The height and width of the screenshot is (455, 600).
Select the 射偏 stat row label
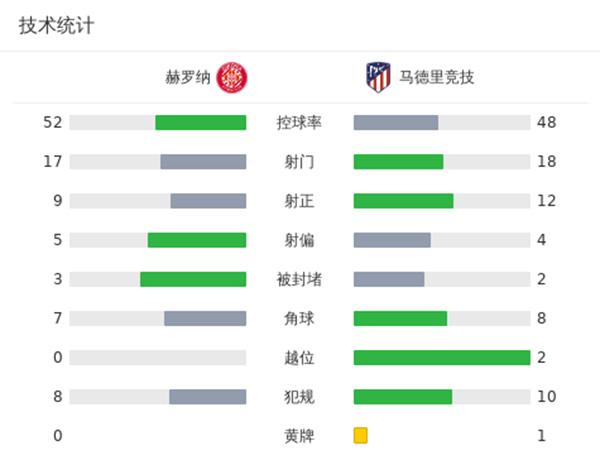coord(299,240)
